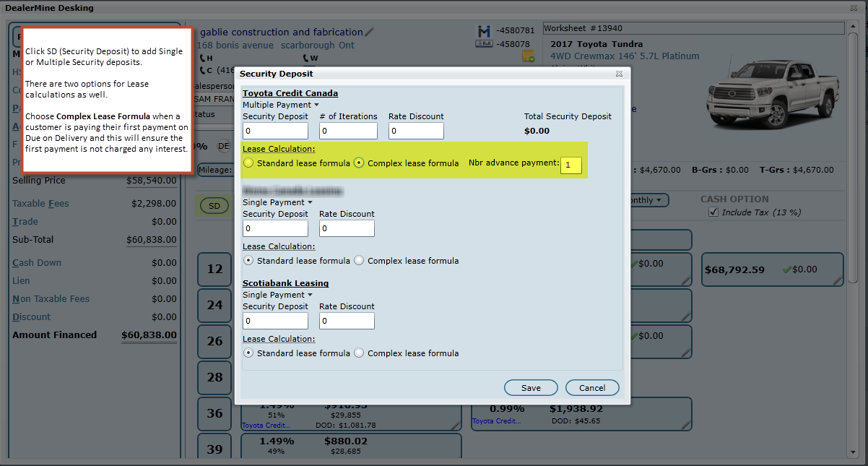Open the Monthly payment frequency dropdown

[x=648, y=200]
